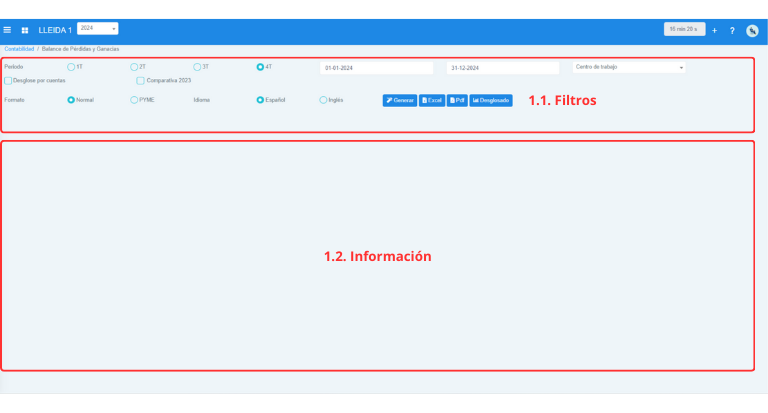
Task: Click the Generar button
Action: pos(400,100)
